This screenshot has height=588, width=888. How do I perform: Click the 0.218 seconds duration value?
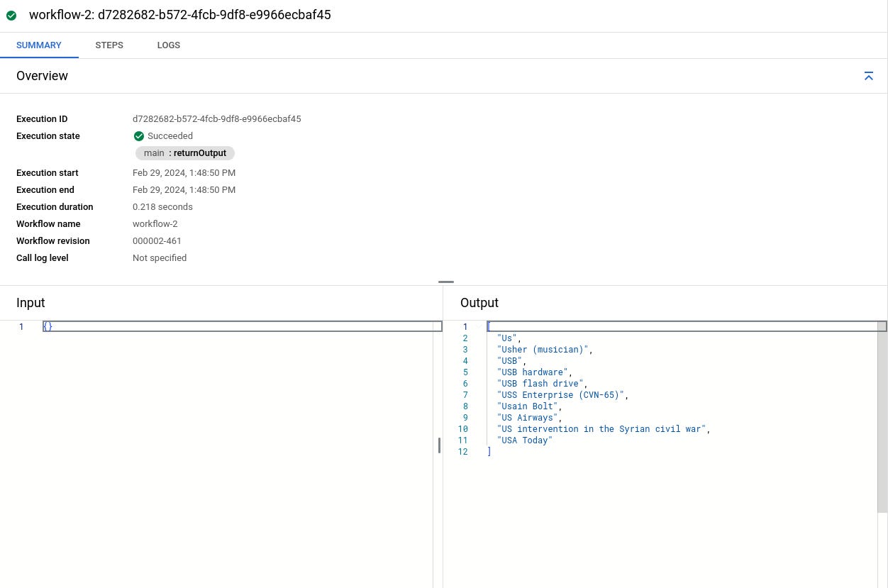pyautogui.click(x=162, y=207)
